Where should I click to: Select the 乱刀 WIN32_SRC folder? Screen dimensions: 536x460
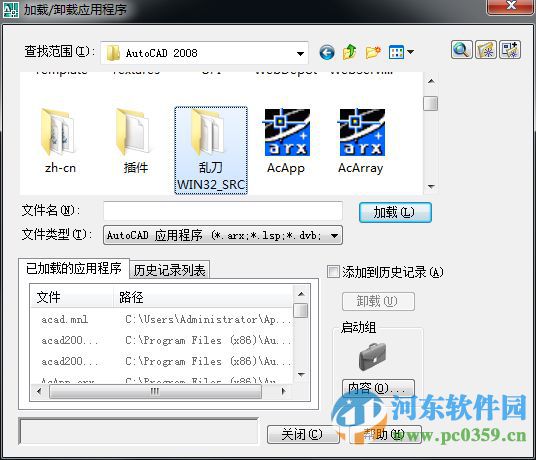coord(211,150)
